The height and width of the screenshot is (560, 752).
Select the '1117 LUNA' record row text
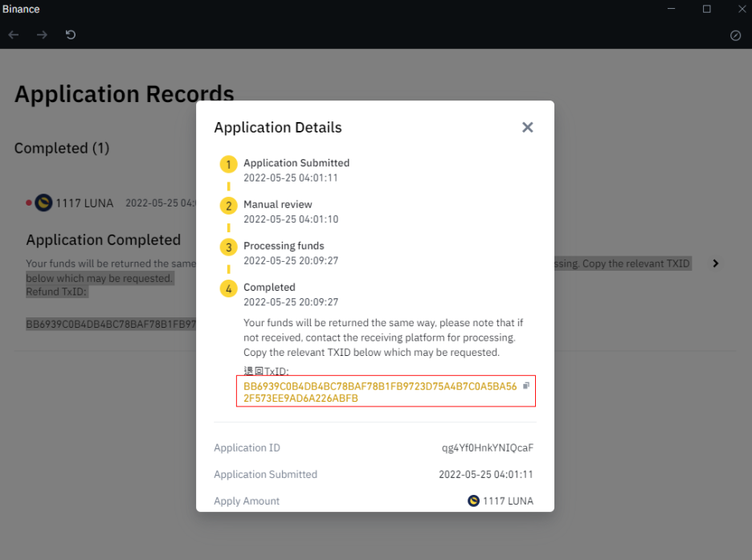click(84, 203)
